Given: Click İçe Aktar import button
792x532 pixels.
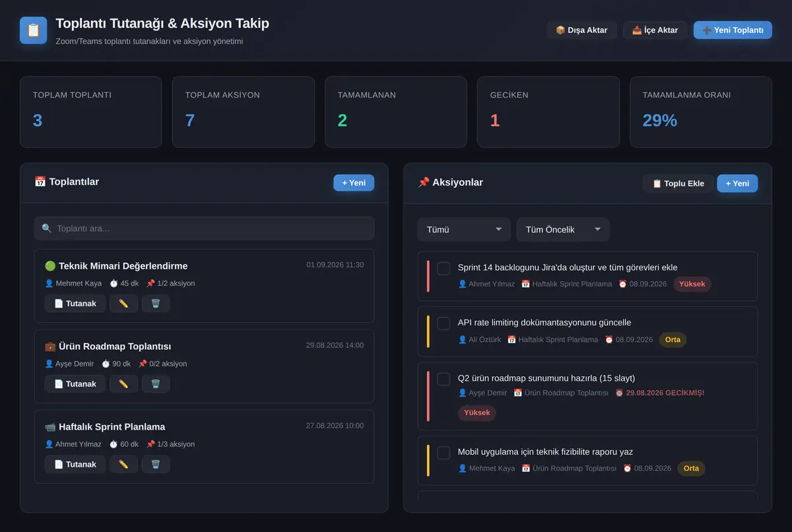Looking at the screenshot, I should 655,30.
